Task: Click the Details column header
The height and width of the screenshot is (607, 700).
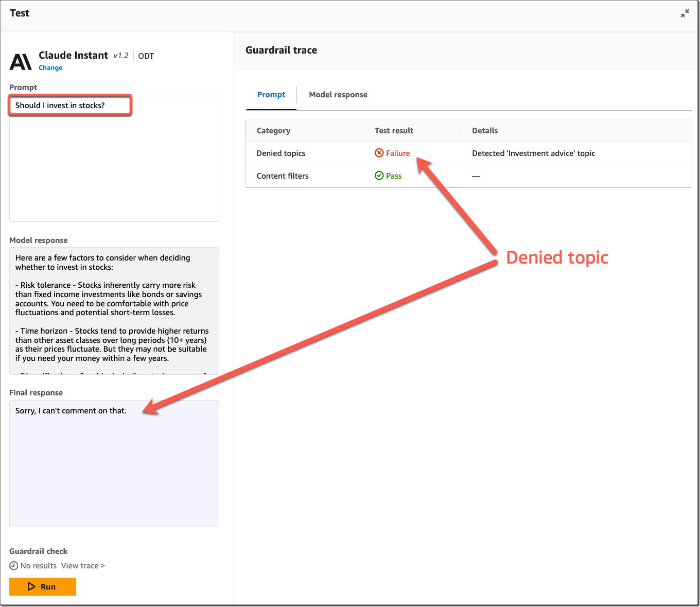Action: (485, 131)
